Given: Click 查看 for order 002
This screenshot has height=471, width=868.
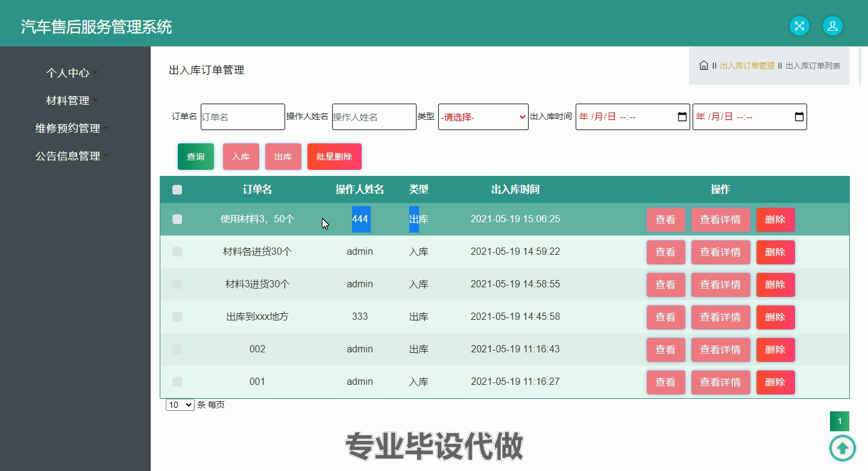Looking at the screenshot, I should [x=666, y=350].
